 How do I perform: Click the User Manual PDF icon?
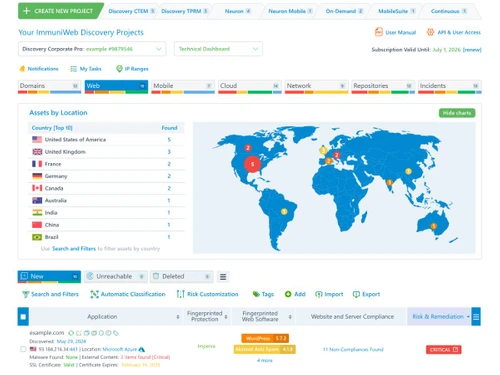pyautogui.click(x=379, y=32)
